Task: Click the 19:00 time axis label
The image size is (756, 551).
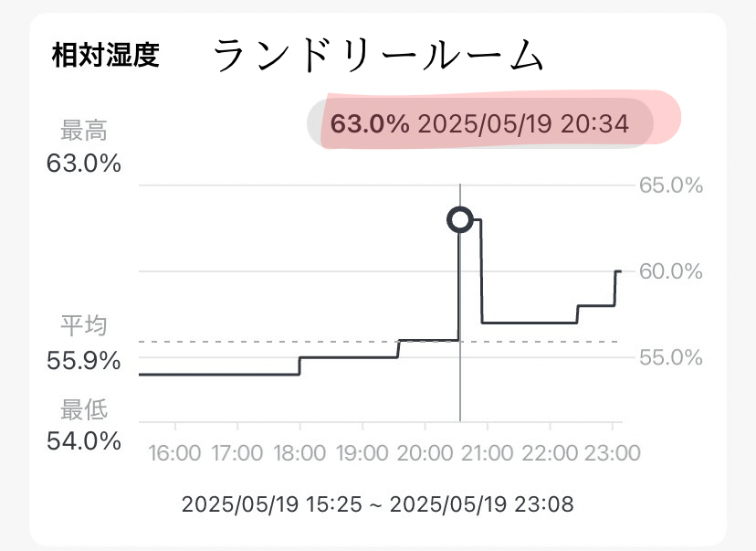Action: click(362, 451)
